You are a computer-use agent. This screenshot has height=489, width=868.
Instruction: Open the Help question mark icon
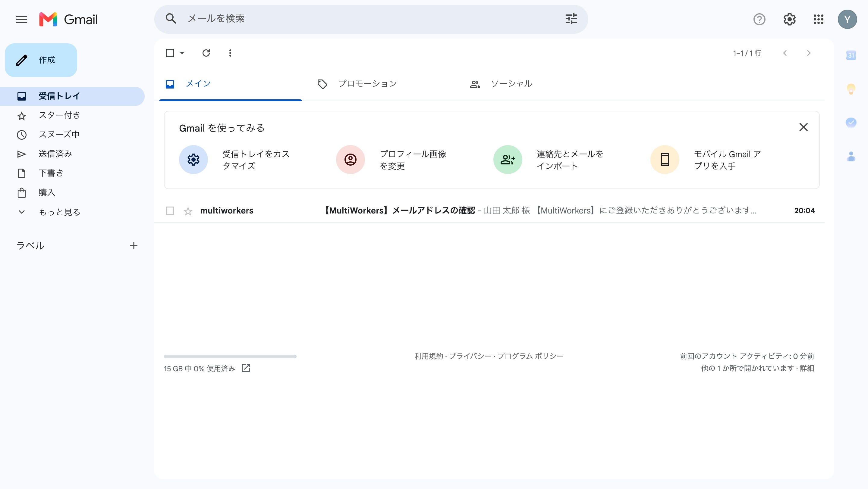point(759,19)
